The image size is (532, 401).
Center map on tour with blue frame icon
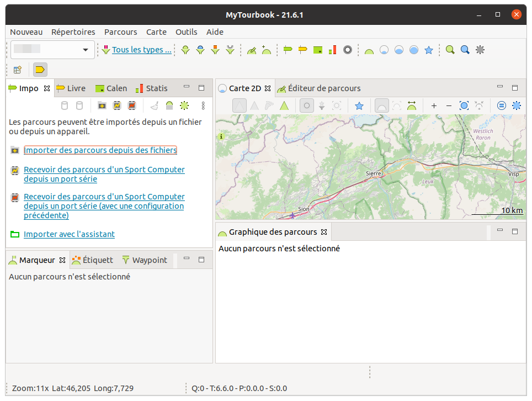464,105
